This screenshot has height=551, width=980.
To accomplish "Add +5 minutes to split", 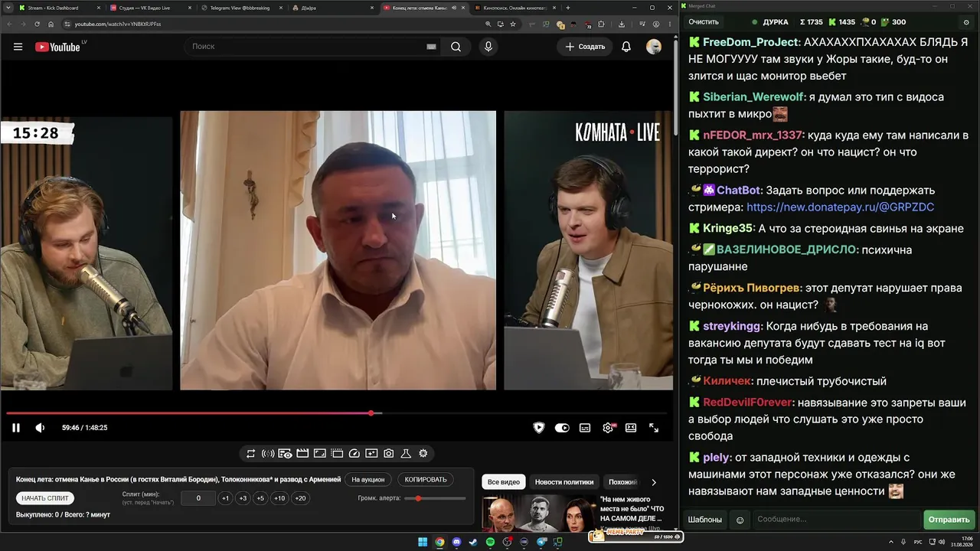I will click(260, 498).
